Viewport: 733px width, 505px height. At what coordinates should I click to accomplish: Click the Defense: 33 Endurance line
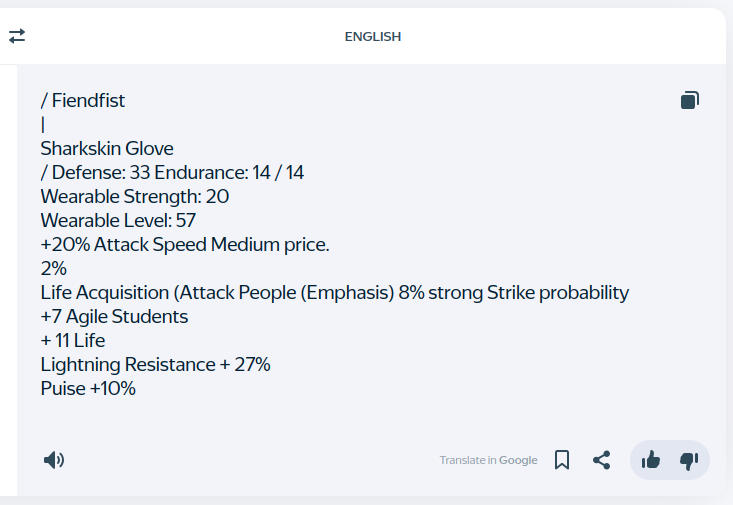tap(172, 173)
